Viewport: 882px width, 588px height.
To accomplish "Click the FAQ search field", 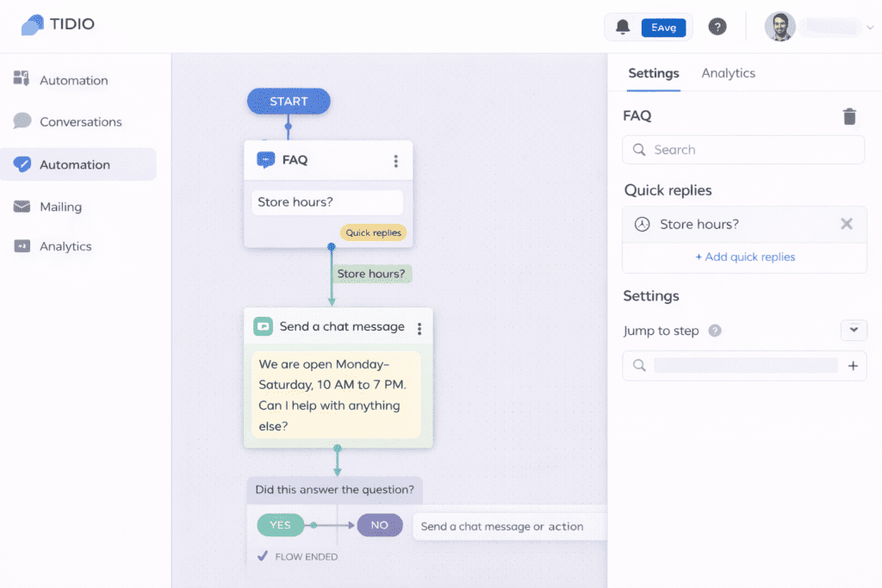I will pyautogui.click(x=742, y=149).
